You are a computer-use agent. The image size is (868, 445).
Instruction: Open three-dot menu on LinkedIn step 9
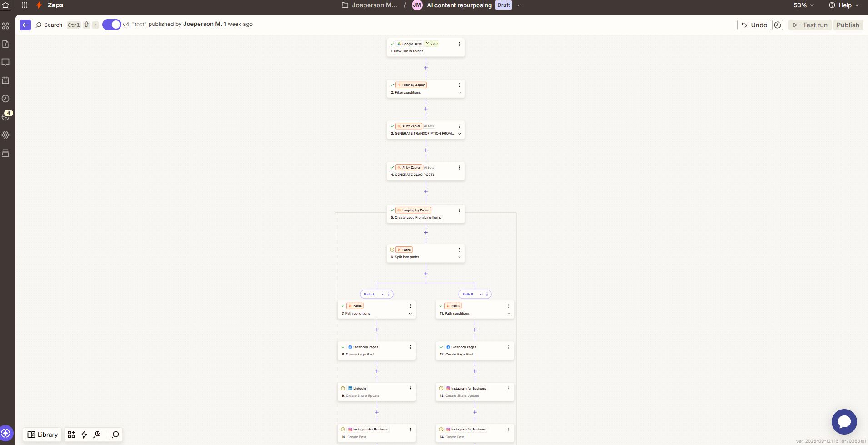pyautogui.click(x=410, y=388)
